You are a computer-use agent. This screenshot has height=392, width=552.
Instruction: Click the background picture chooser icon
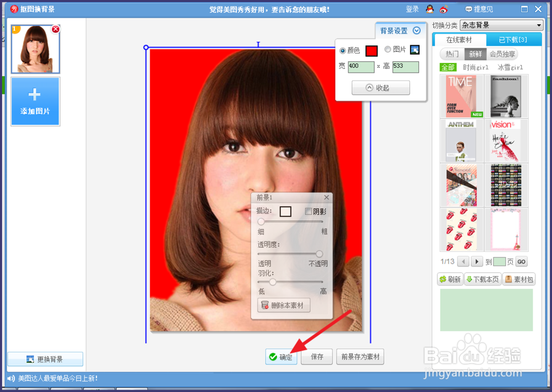click(415, 50)
